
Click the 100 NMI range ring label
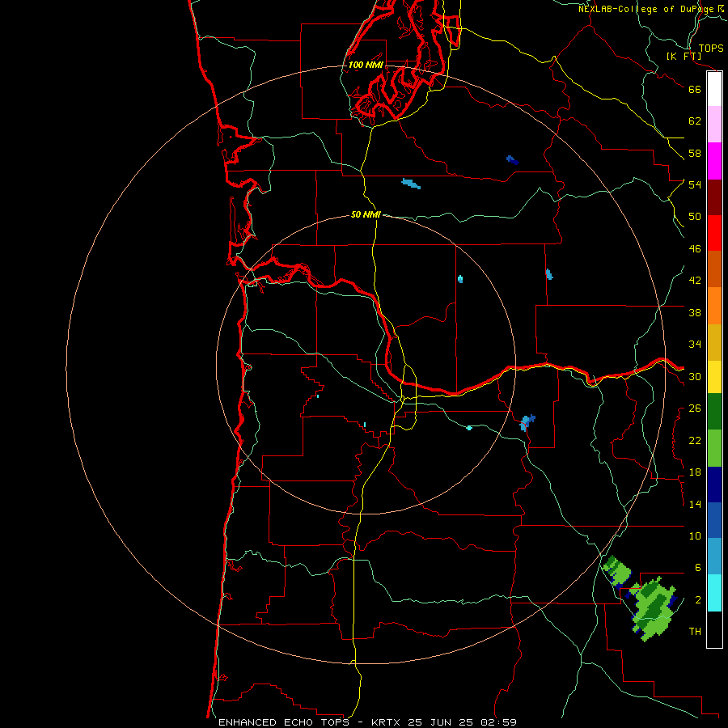point(366,65)
